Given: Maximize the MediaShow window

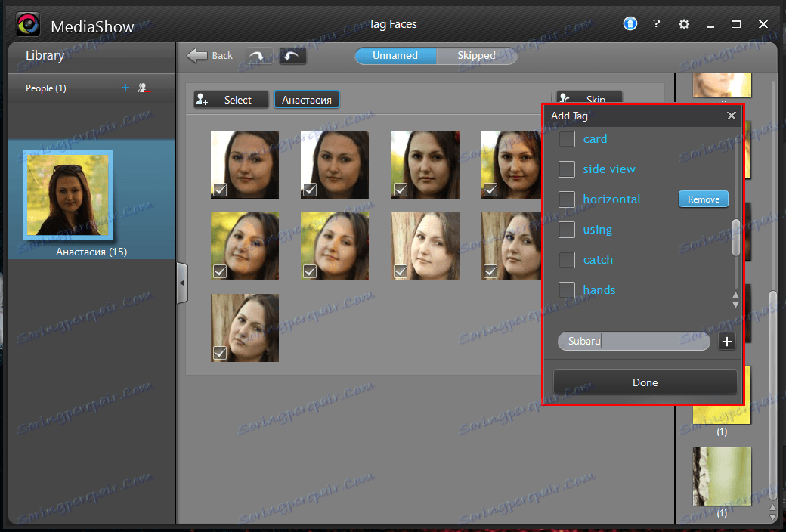Looking at the screenshot, I should (x=736, y=24).
